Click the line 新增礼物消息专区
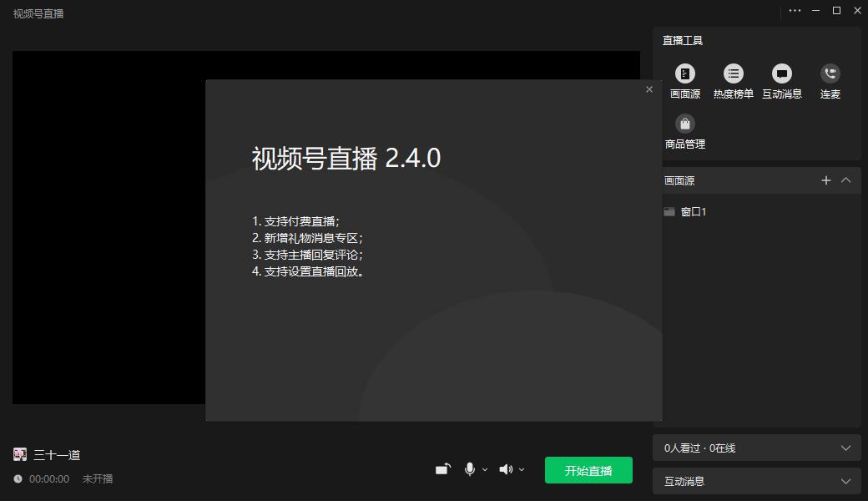This screenshot has width=868, height=501. [307, 238]
